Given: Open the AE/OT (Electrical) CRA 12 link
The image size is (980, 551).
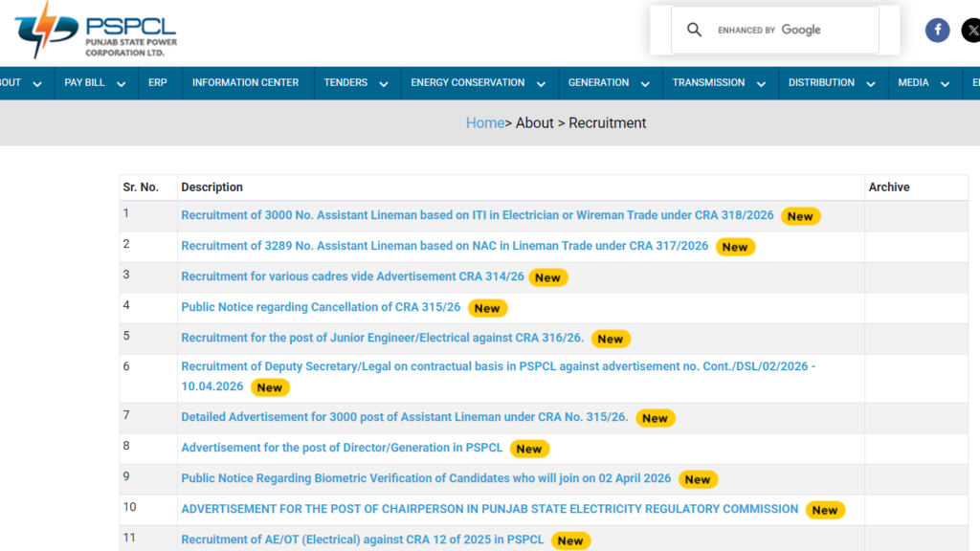Looking at the screenshot, I should tap(363, 540).
